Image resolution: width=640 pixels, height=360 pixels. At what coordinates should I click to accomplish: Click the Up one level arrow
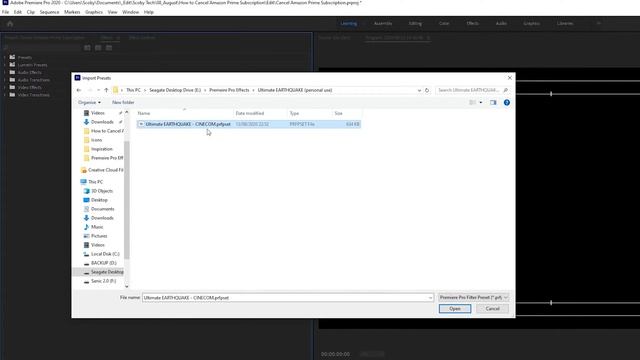click(106, 90)
